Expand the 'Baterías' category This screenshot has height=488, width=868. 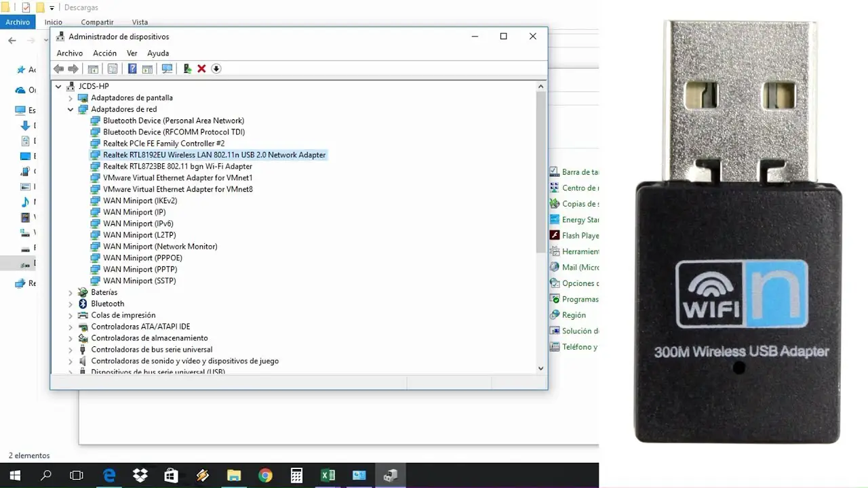tap(71, 292)
